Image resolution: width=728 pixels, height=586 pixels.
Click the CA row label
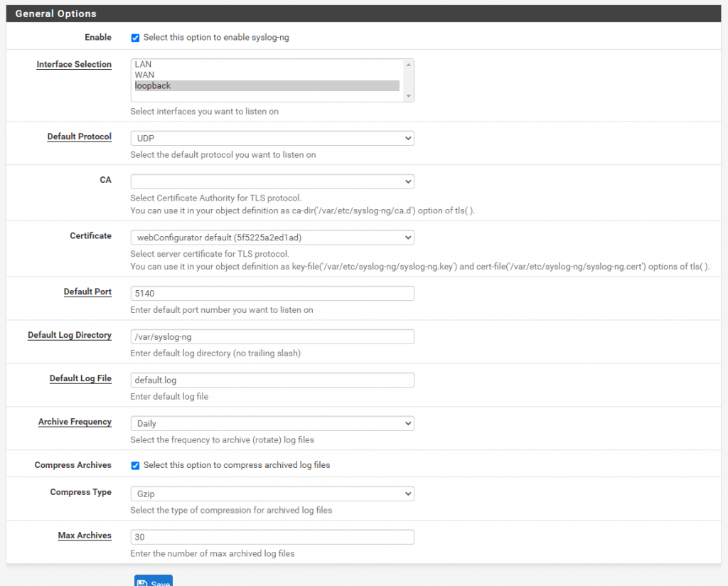[105, 180]
